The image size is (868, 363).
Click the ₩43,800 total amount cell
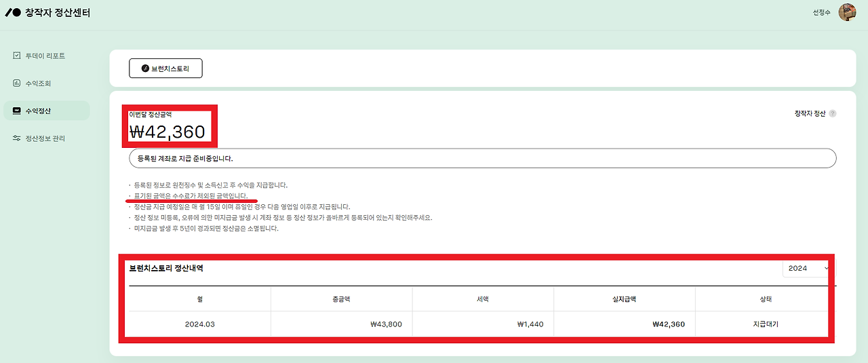342,324
